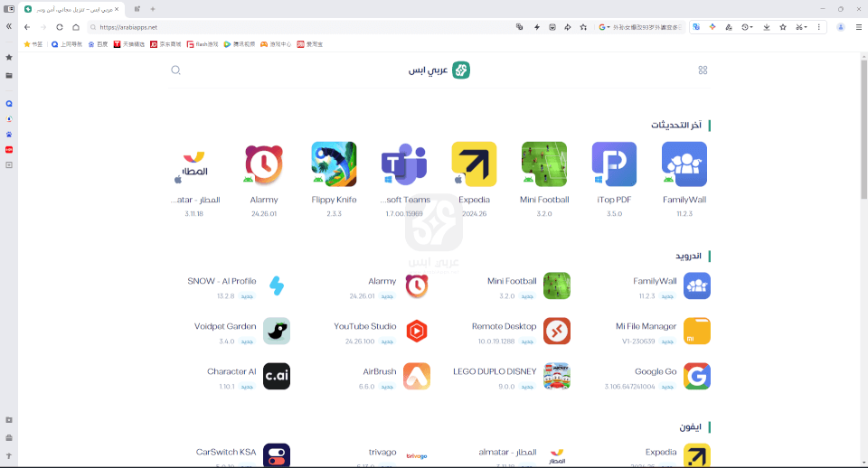Open the three-dot more tools menu
The width and height of the screenshot is (868, 468).
pyautogui.click(x=819, y=27)
